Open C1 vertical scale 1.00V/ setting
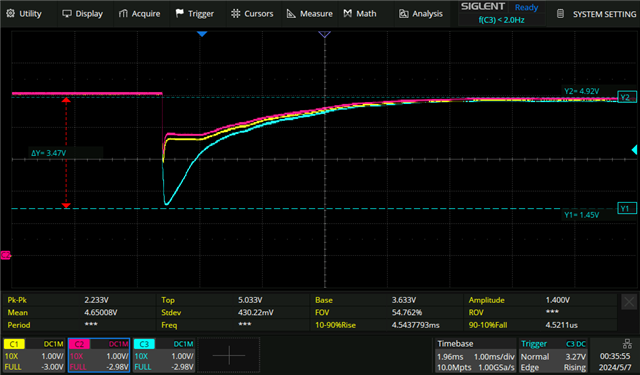The height and width of the screenshot is (375, 640). pyautogui.click(x=52, y=356)
